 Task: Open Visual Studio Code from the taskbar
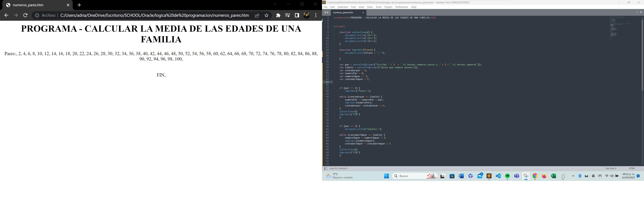(498, 176)
